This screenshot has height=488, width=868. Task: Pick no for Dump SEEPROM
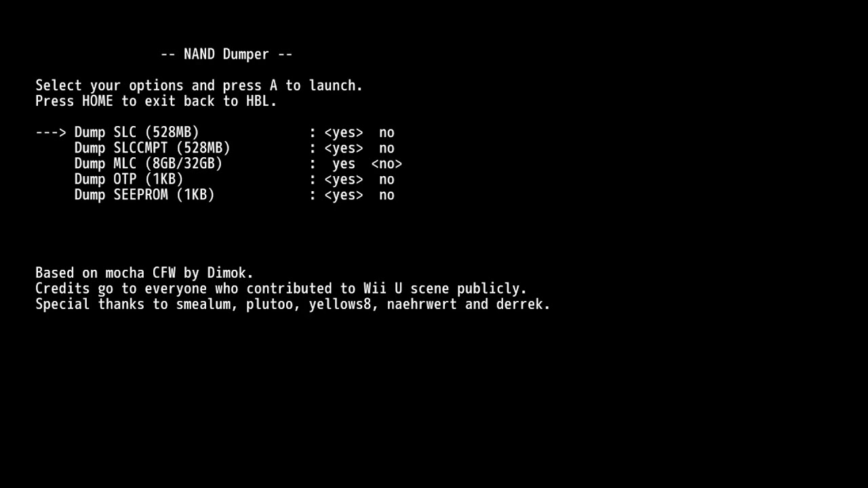[x=387, y=195]
